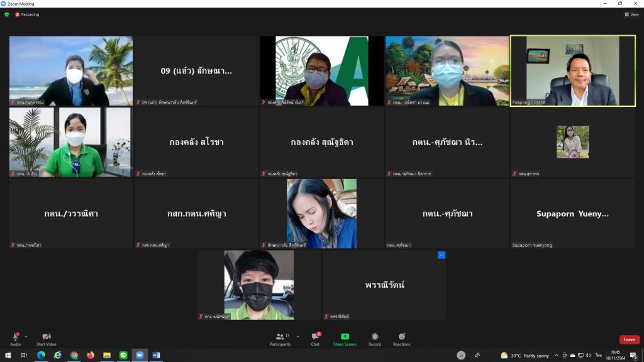
Task: Open the View layout menu
Action: 631,14
